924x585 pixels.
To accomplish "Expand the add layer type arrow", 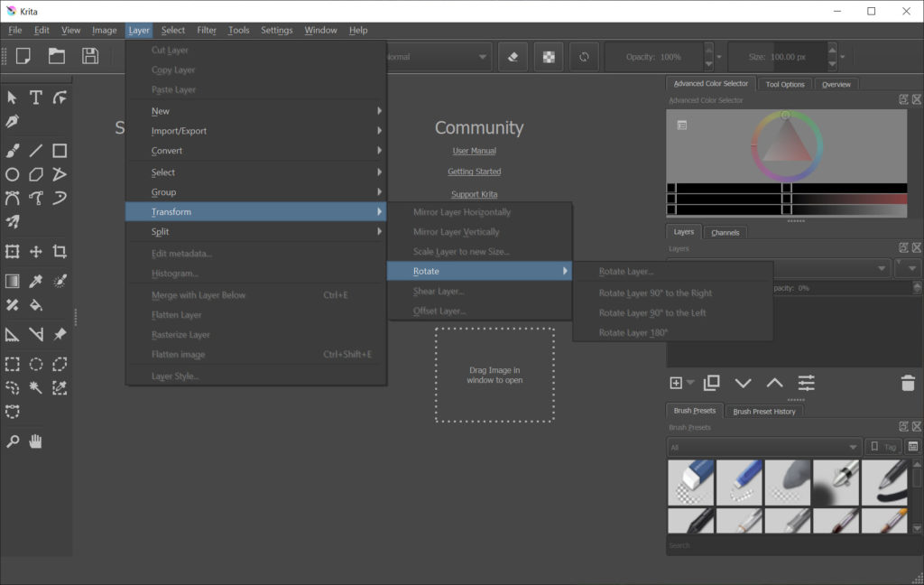I will (690, 383).
